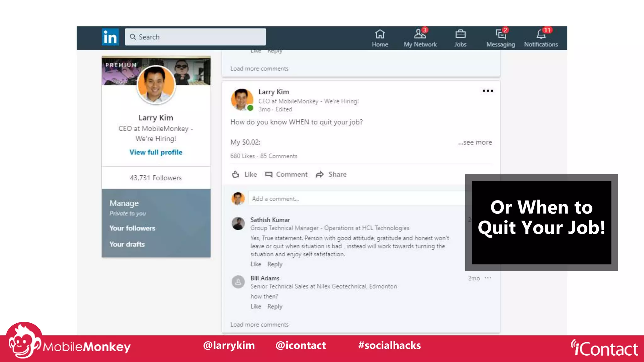
Task: Click the Comment label on post
Action: coord(292,174)
